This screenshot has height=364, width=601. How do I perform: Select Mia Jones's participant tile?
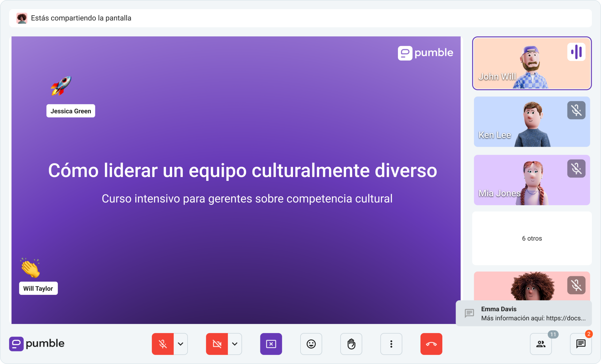(x=512, y=180)
